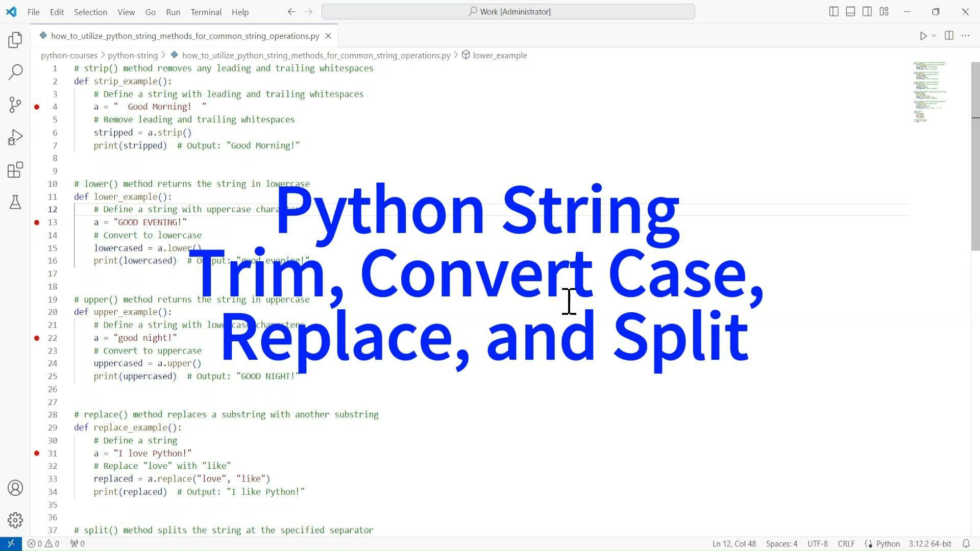The width and height of the screenshot is (980, 551).
Task: Select Python language mode in status bar
Action: pos(888,544)
